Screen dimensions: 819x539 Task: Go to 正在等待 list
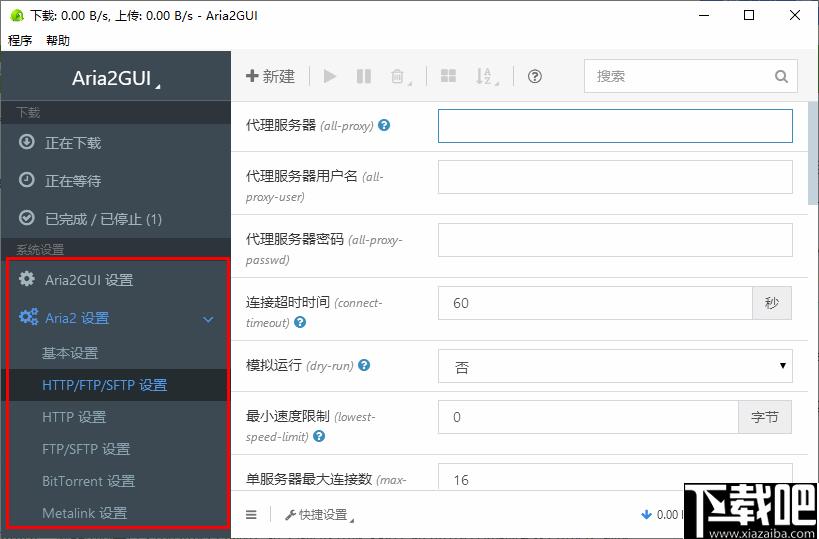tap(115, 181)
